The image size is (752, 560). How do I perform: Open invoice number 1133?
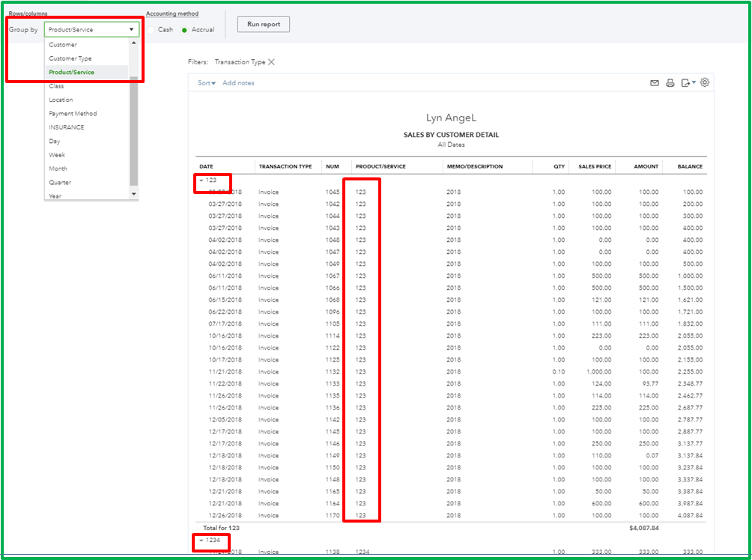(x=333, y=383)
